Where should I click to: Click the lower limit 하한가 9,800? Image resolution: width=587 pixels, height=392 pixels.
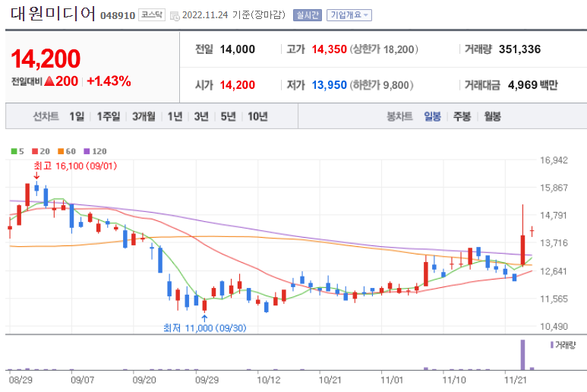pos(381,85)
